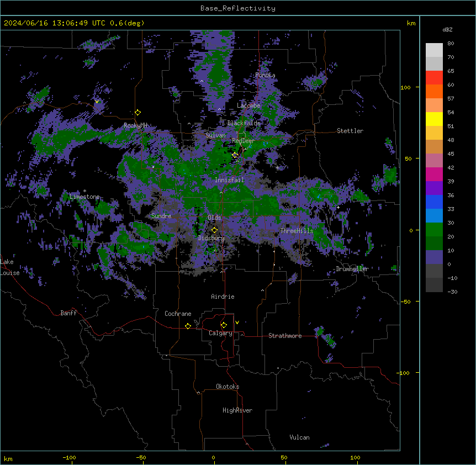Click the RockyMH label

(x=135, y=125)
